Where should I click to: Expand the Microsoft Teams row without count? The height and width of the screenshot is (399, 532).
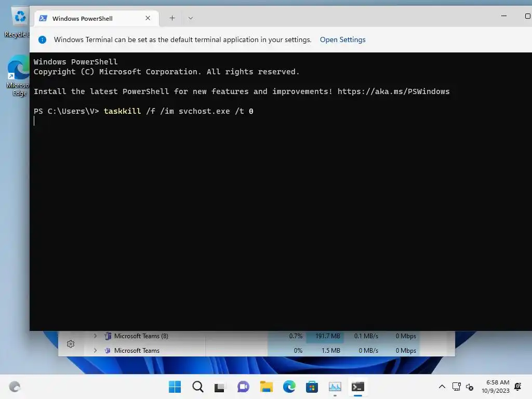pos(96,351)
